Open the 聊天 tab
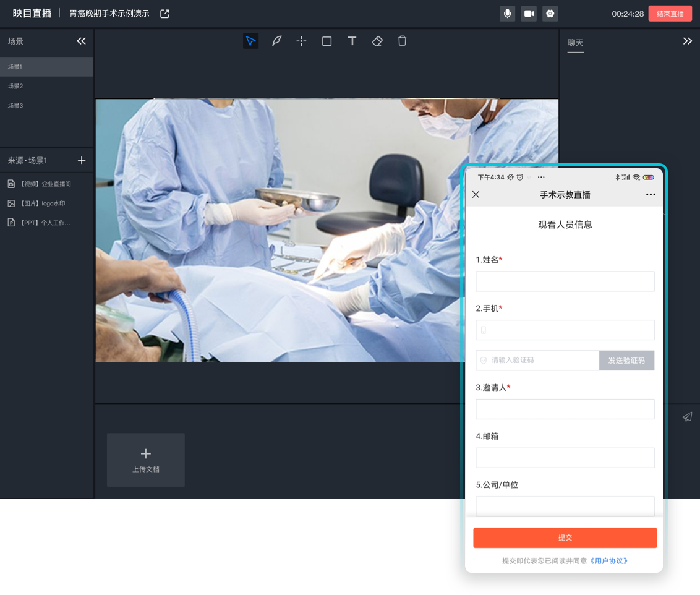The width and height of the screenshot is (700, 595). click(x=575, y=43)
